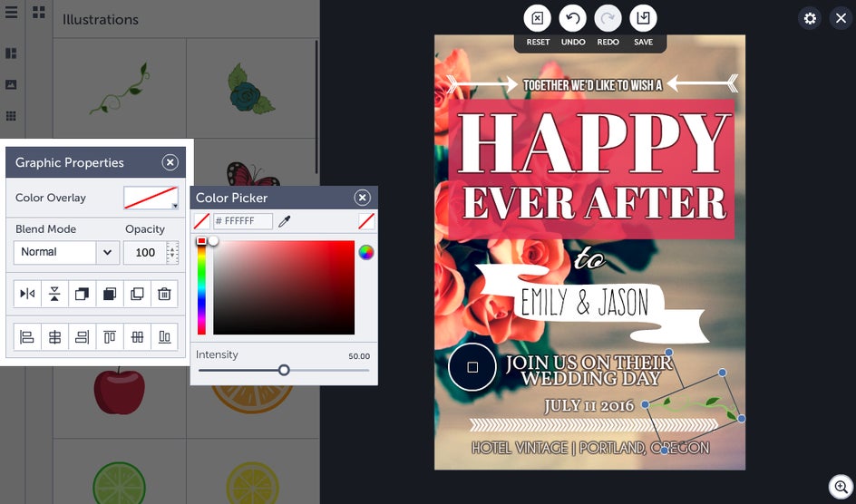Select the HAPPY headline text on canvas
The image size is (856, 504).
click(x=594, y=144)
